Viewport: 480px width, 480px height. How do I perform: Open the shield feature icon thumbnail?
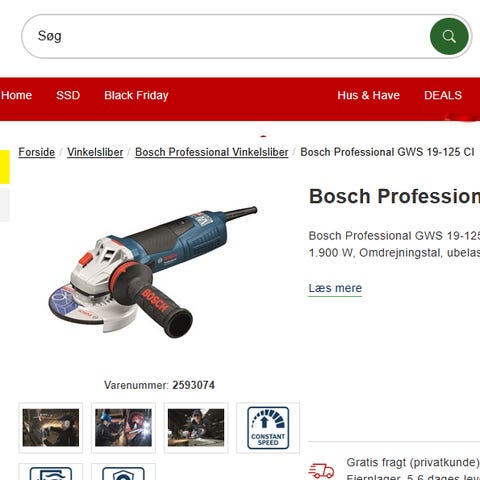pyautogui.click(x=123, y=472)
